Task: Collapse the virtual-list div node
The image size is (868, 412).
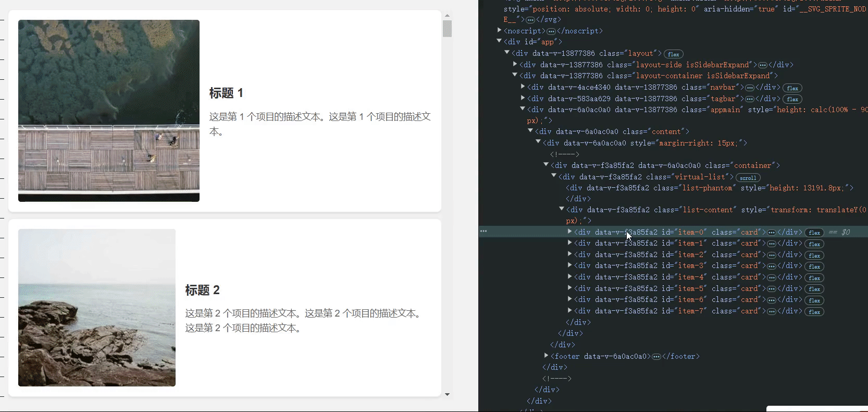Action: click(x=554, y=176)
